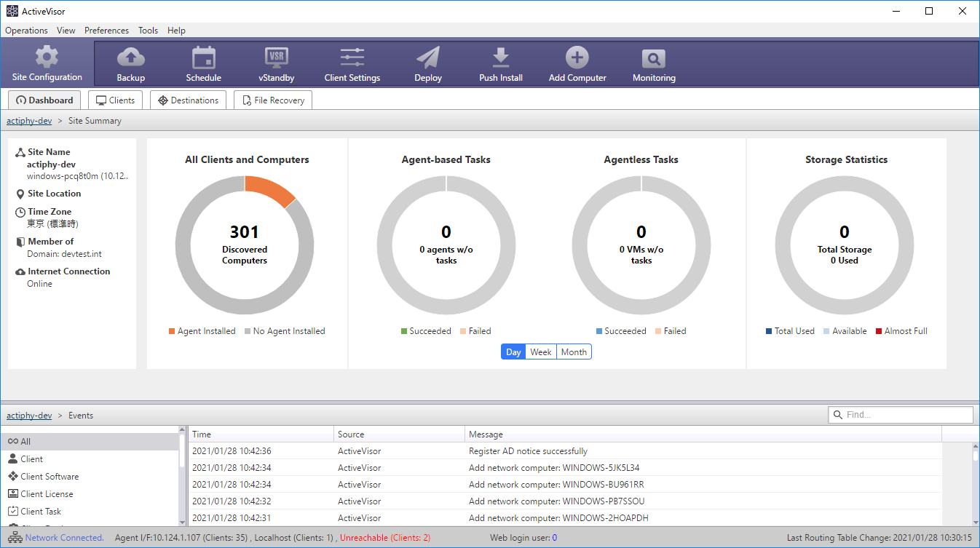Select the Month time range
The width and height of the screenshot is (980, 548).
pyautogui.click(x=574, y=352)
